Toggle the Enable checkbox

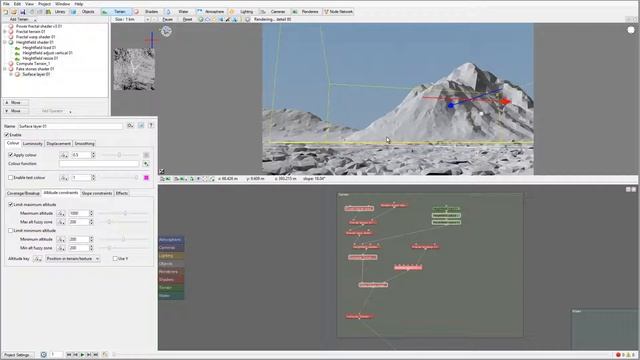pos(7,135)
